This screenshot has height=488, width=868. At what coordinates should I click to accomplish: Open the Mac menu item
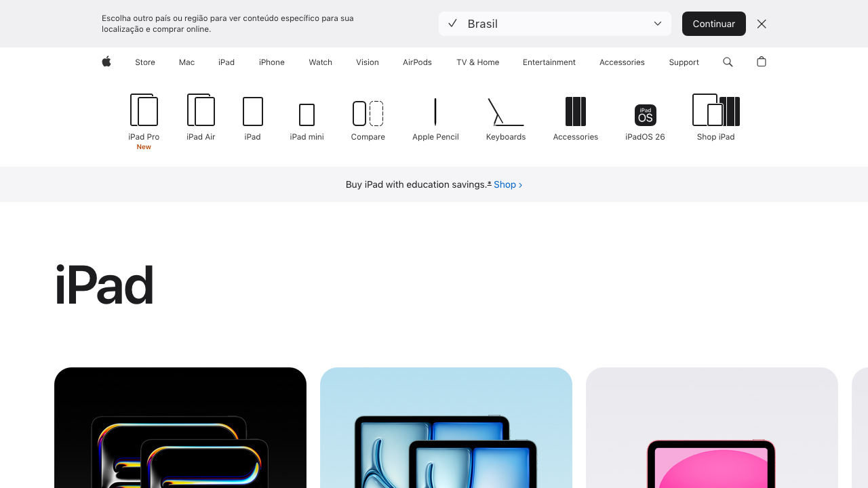point(186,62)
